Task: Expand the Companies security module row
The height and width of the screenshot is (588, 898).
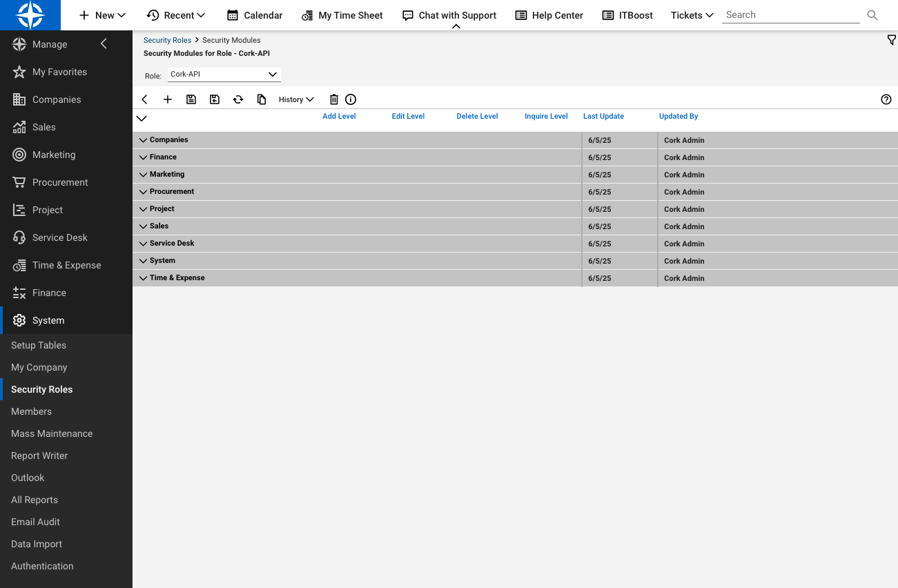Action: (144, 140)
